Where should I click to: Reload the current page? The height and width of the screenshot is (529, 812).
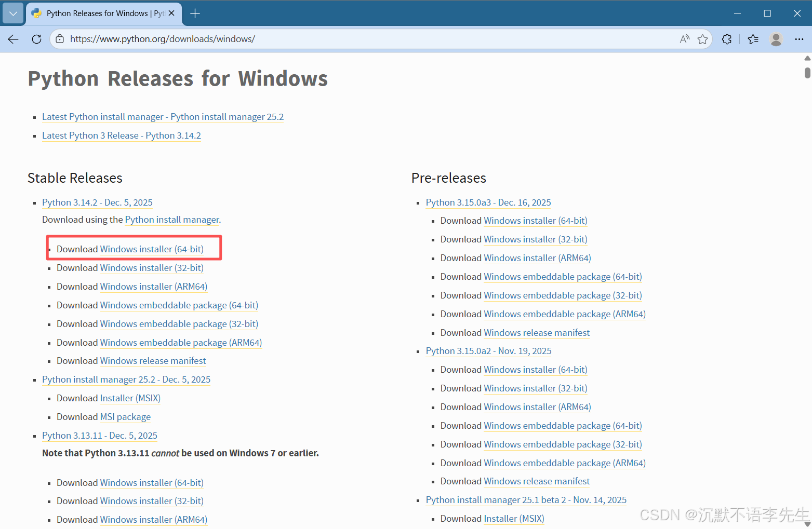[x=36, y=39]
